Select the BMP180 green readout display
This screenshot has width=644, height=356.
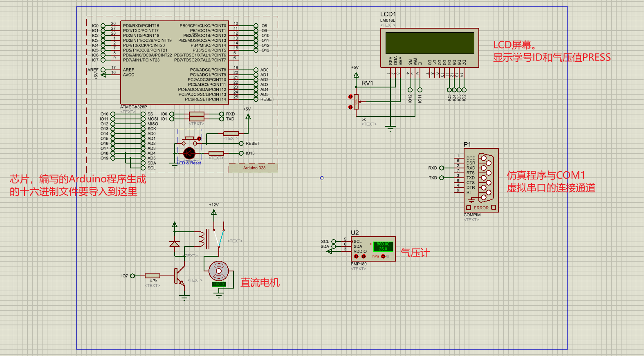tap(383, 246)
